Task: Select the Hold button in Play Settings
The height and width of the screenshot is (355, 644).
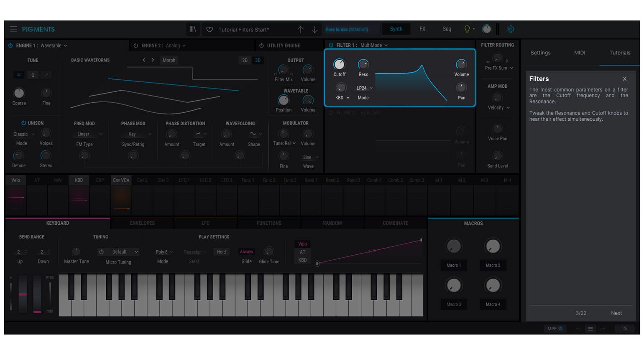Action: click(x=221, y=252)
